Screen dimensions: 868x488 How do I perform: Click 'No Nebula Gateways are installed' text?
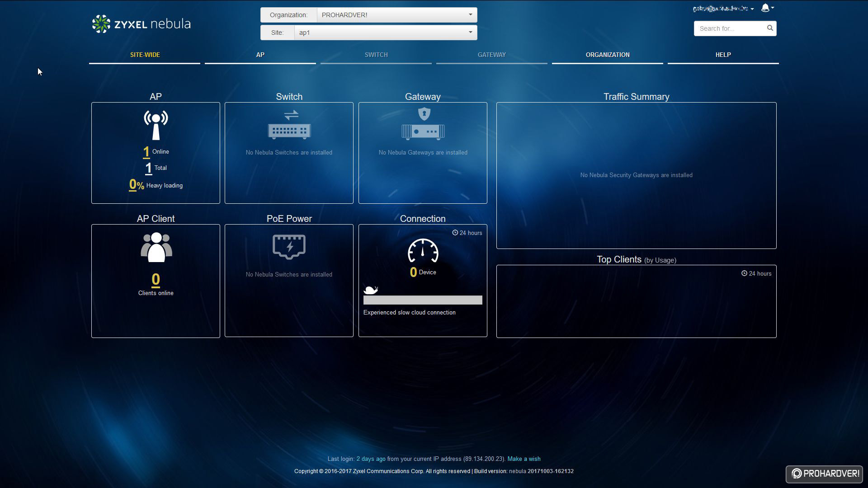click(423, 152)
